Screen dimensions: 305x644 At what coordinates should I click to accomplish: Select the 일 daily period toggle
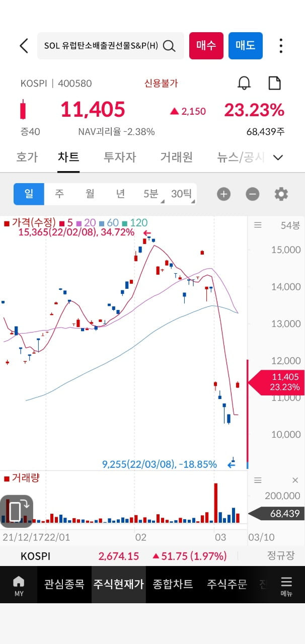tap(29, 194)
